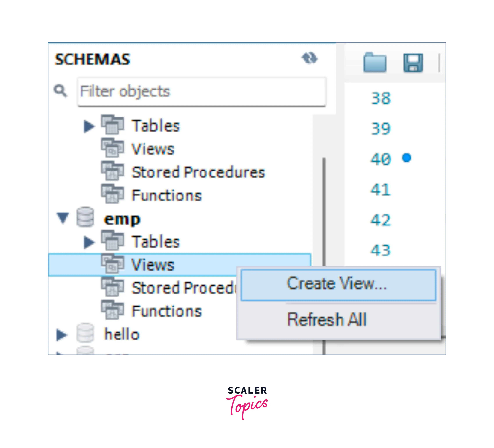Screen dimensions: 494x448
Task: Focus the Filter objects search field
Action: click(202, 92)
